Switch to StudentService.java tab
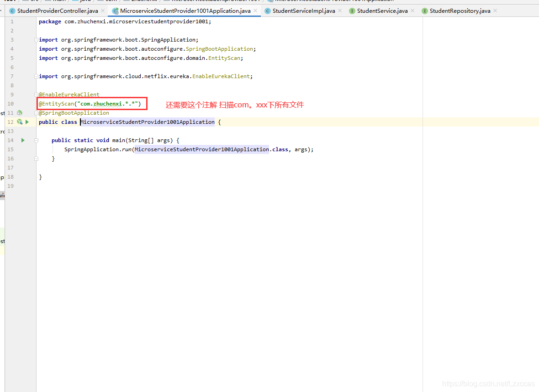Viewport: 539px width, 392px height. (382, 11)
